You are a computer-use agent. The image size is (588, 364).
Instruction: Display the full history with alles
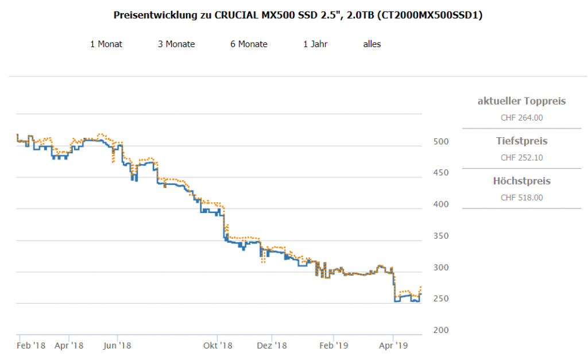click(372, 44)
